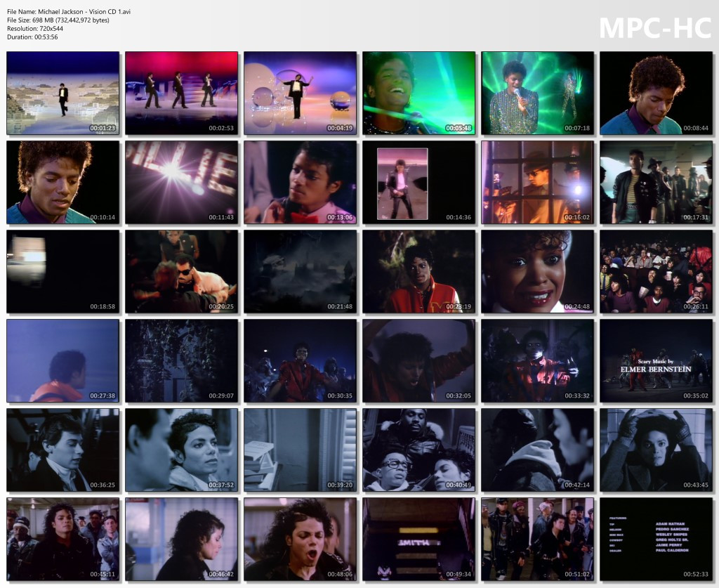719x588 pixels.
Task: Choose the dance-scene thumbnail at 00:30:35
Action: pyautogui.click(x=301, y=361)
